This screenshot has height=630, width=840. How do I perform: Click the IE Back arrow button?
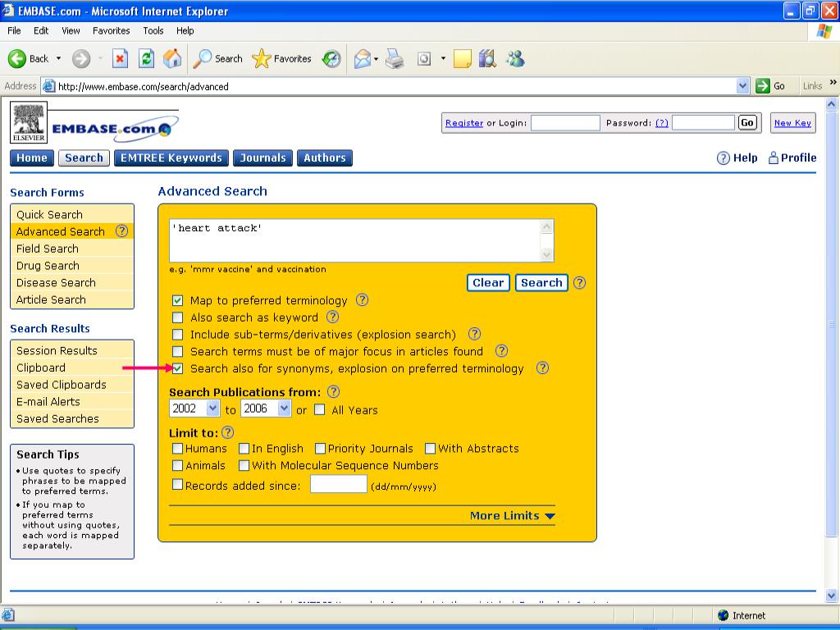click(17, 58)
